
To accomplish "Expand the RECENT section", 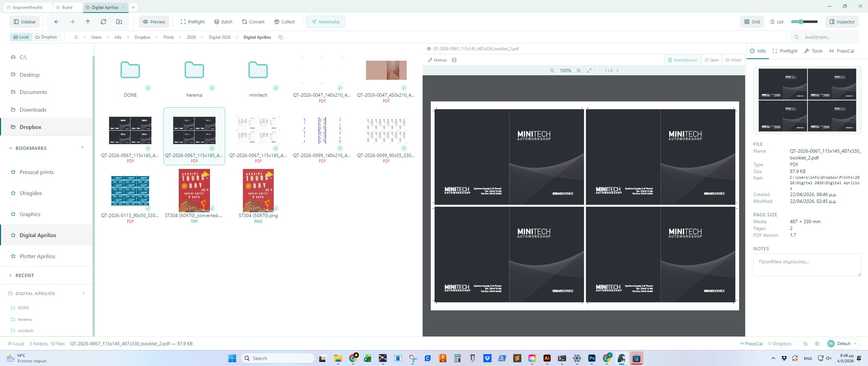I will click(11, 275).
